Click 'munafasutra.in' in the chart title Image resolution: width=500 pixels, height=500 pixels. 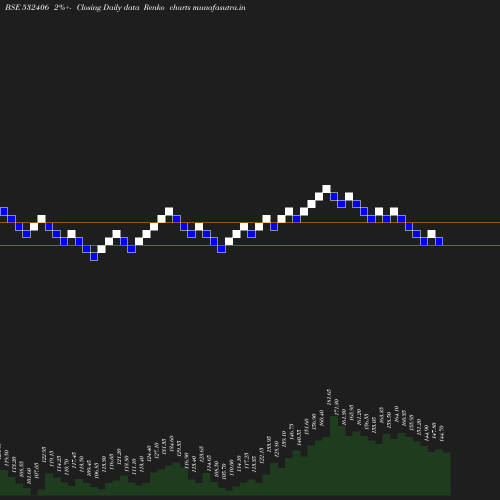tap(219, 7)
